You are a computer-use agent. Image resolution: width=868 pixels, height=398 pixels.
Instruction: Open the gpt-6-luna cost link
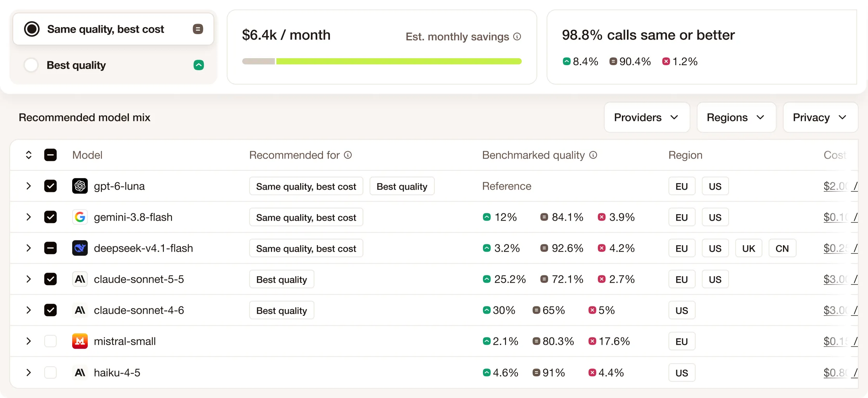coord(840,186)
